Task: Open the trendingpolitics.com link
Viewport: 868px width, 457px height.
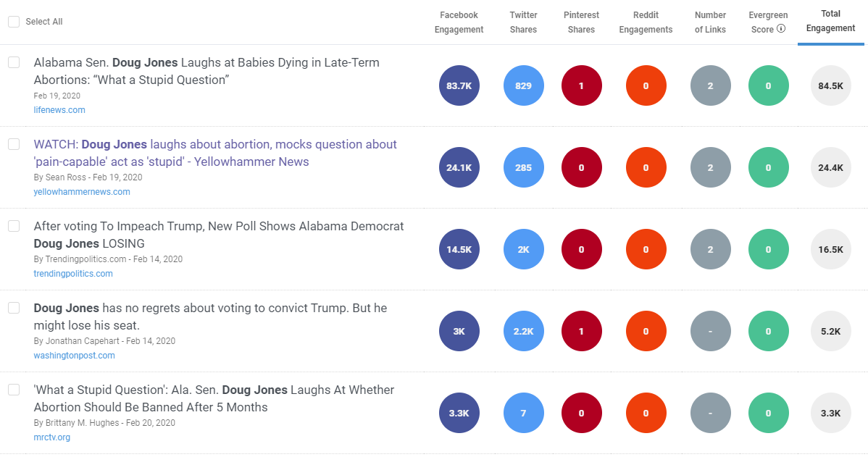Action: [x=72, y=273]
